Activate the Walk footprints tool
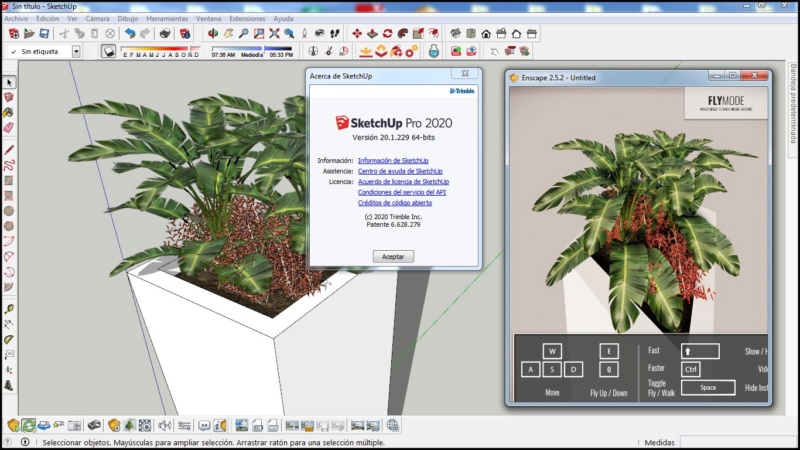Screen dimensions: 800x450 pyautogui.click(x=335, y=34)
